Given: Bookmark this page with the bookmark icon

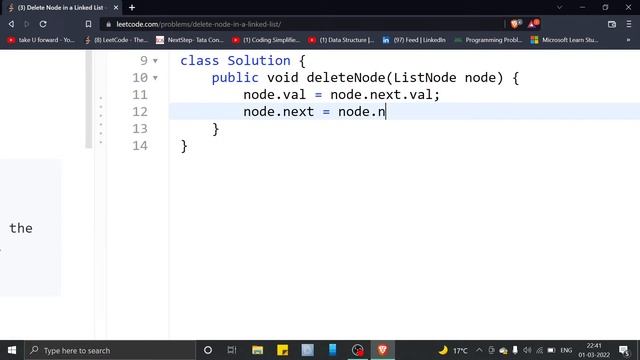Looking at the screenshot, I should [x=88, y=24].
